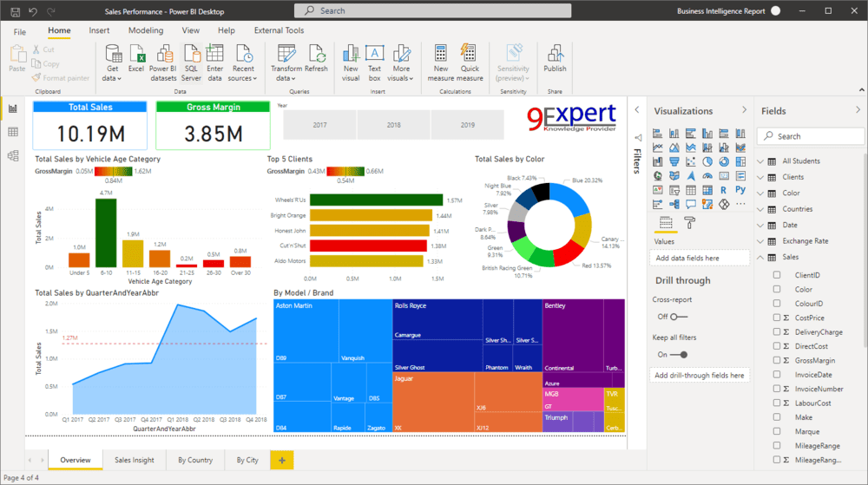868x485 pixels.
Task: Select the Wheels'R'Us bar in Top 5 Clients
Action: click(377, 200)
